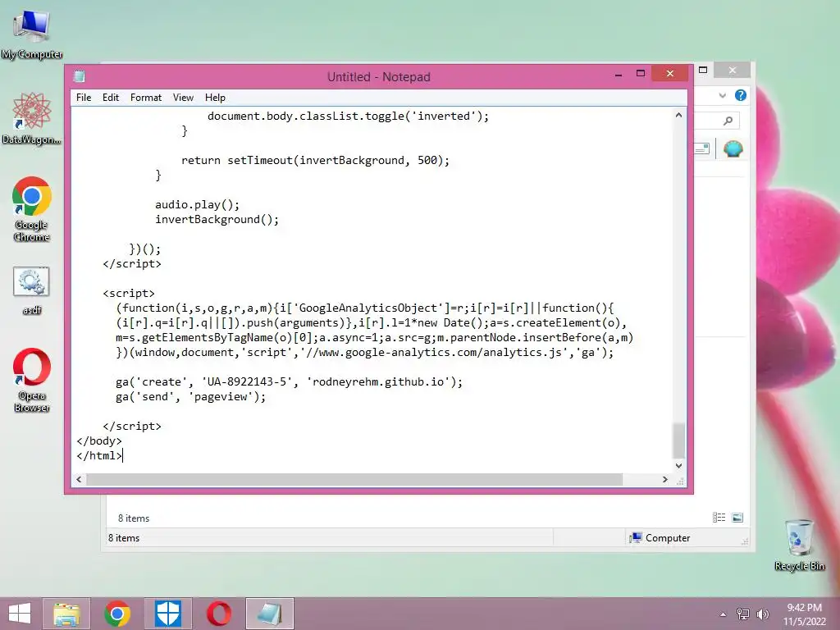
Task: Open the volume speaker tray icon
Action: click(762, 614)
